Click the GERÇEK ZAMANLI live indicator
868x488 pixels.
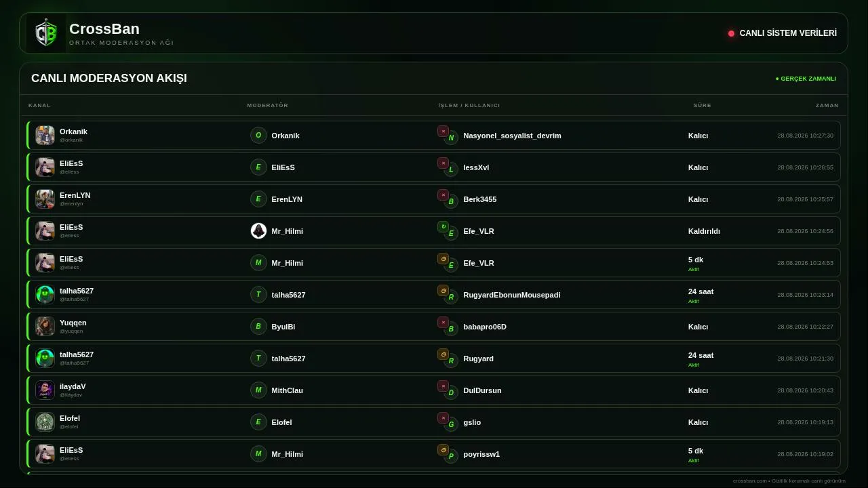point(806,79)
